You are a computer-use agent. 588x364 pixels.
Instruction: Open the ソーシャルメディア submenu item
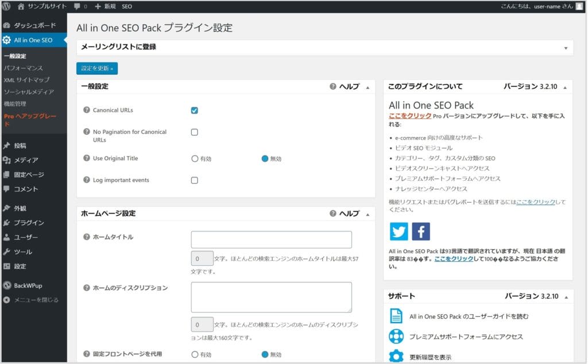point(29,92)
